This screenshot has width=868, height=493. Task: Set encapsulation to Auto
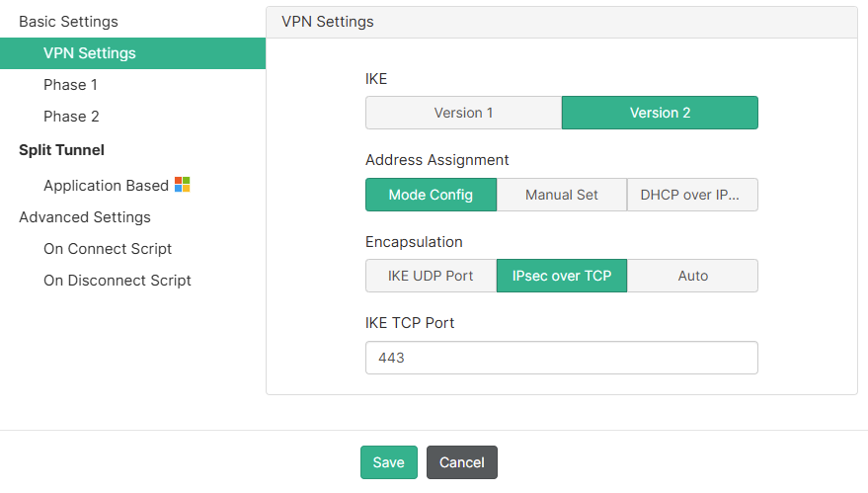692,276
